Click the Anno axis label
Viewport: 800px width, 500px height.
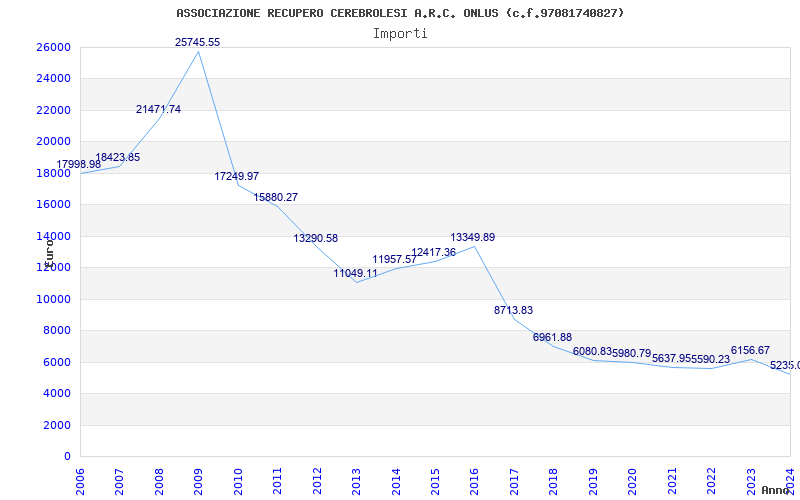click(775, 490)
